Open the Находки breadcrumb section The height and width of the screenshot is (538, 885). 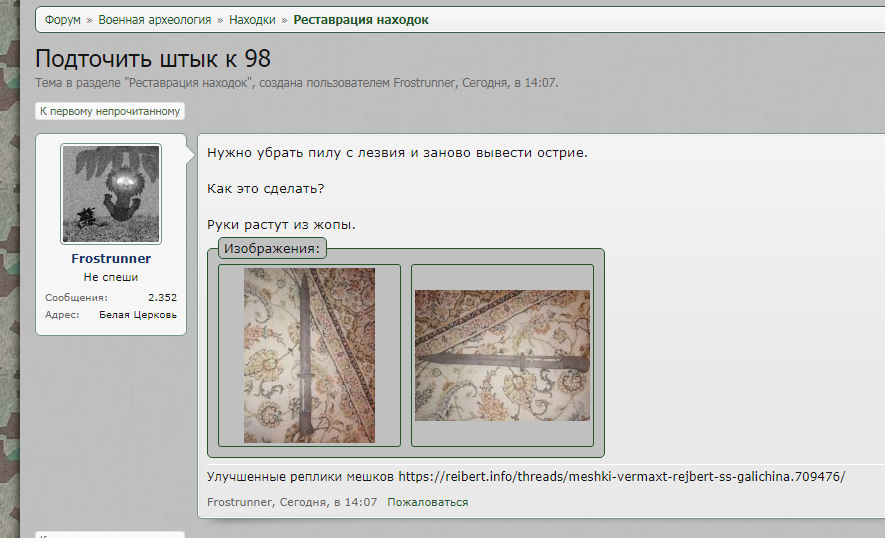(x=252, y=20)
